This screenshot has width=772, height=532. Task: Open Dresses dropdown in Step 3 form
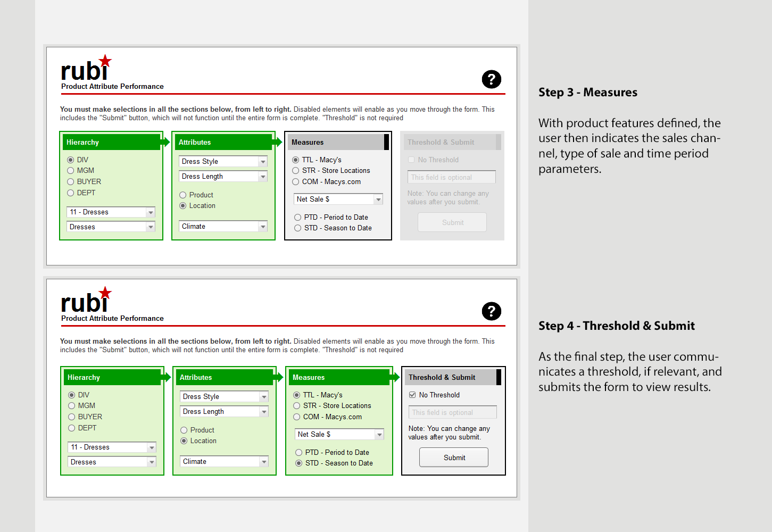click(x=111, y=227)
